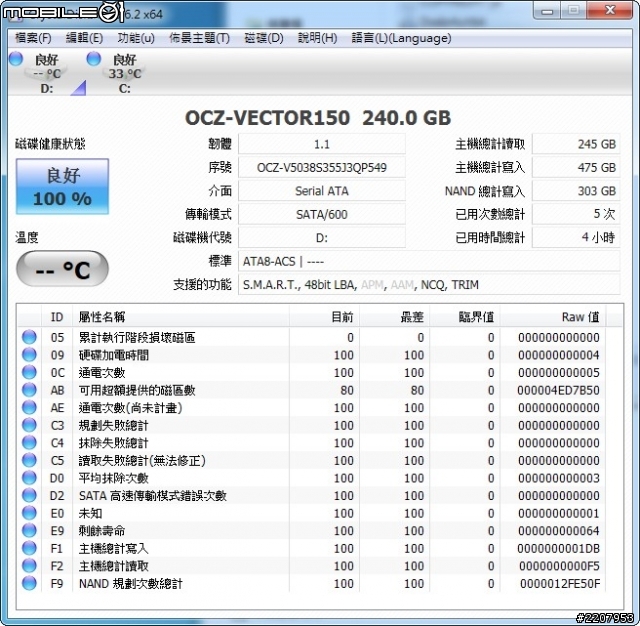
Task: Click NAND writes value 303 GB
Action: [576, 191]
